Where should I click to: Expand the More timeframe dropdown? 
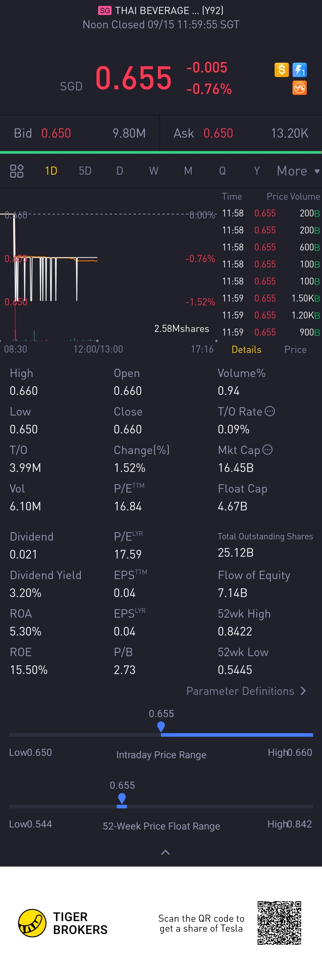coord(298,171)
